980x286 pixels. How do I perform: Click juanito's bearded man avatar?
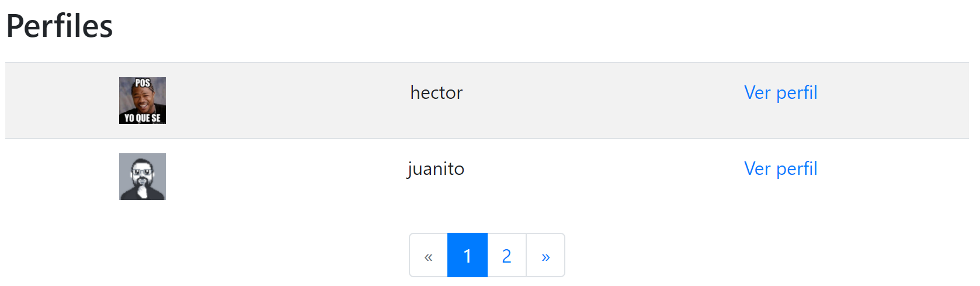point(143,177)
